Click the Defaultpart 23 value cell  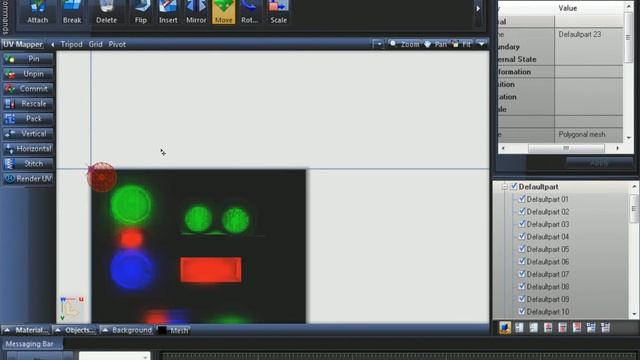click(x=589, y=34)
